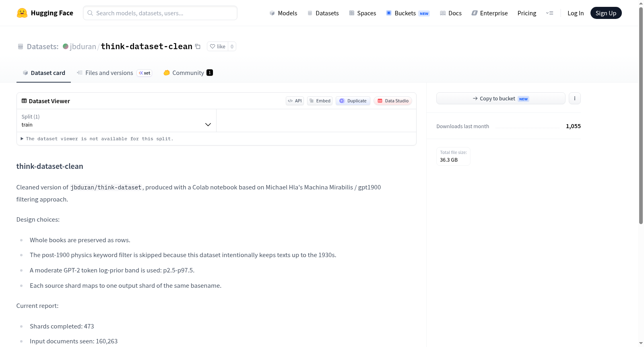
Task: Click the jbduran/think-dataset inline code text
Action: coord(106,187)
